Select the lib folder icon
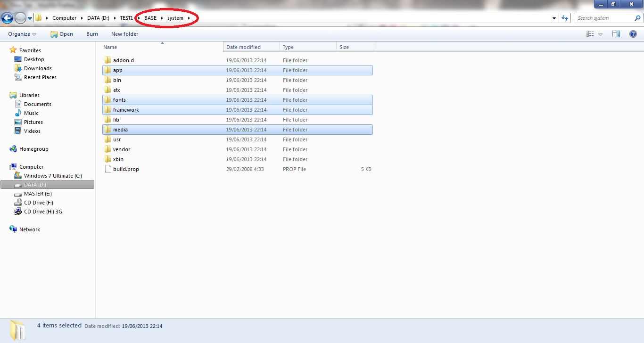 (x=107, y=120)
